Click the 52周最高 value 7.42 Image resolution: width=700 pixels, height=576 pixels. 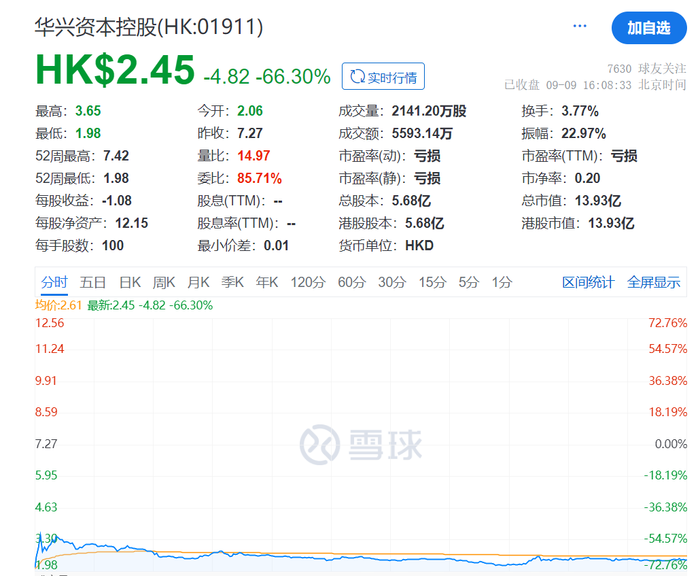click(x=116, y=155)
